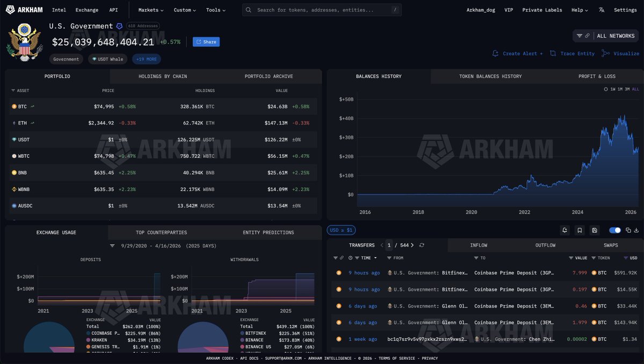Open the Top Counterparties tab
Viewport: 644px width, 364px height.
click(162, 232)
